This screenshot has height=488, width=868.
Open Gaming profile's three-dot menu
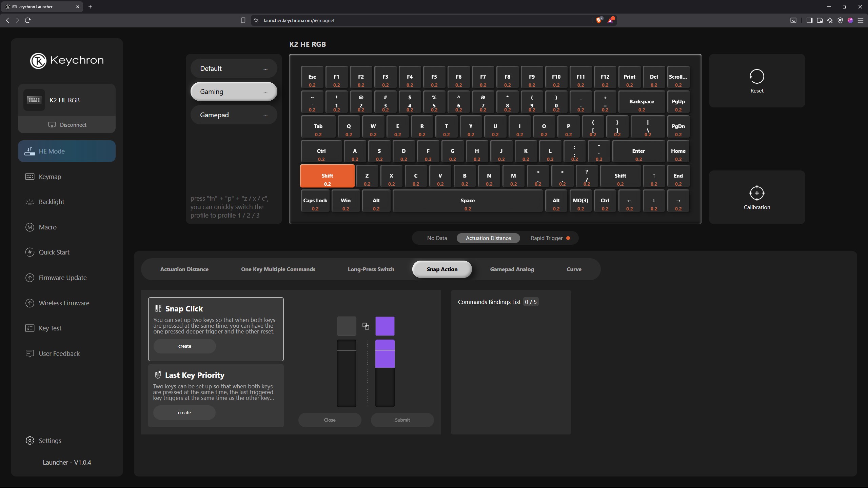click(x=265, y=92)
